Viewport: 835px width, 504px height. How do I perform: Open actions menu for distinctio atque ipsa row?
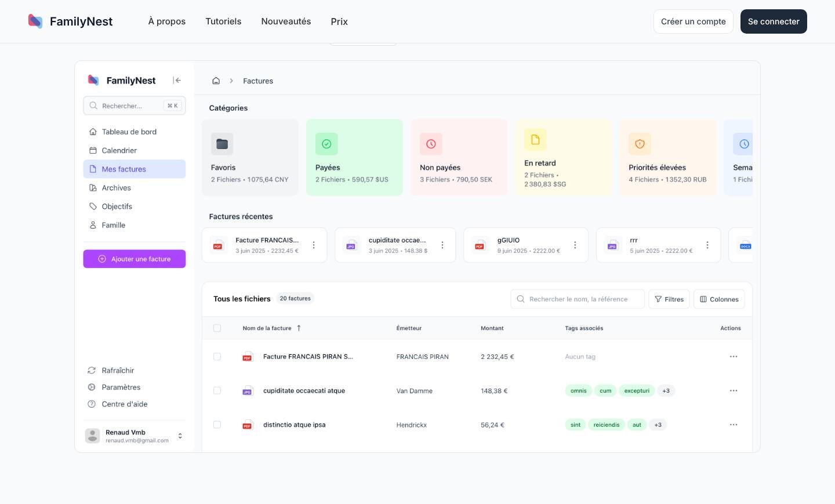[x=734, y=425]
